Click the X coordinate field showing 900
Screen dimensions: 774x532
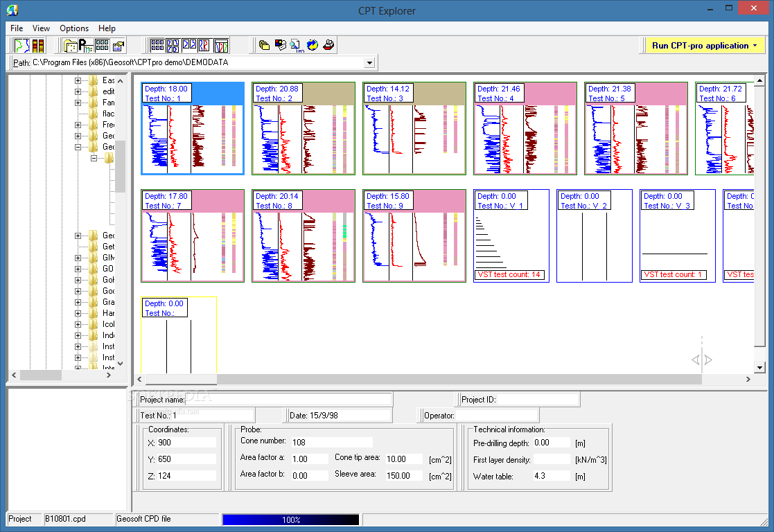point(186,443)
